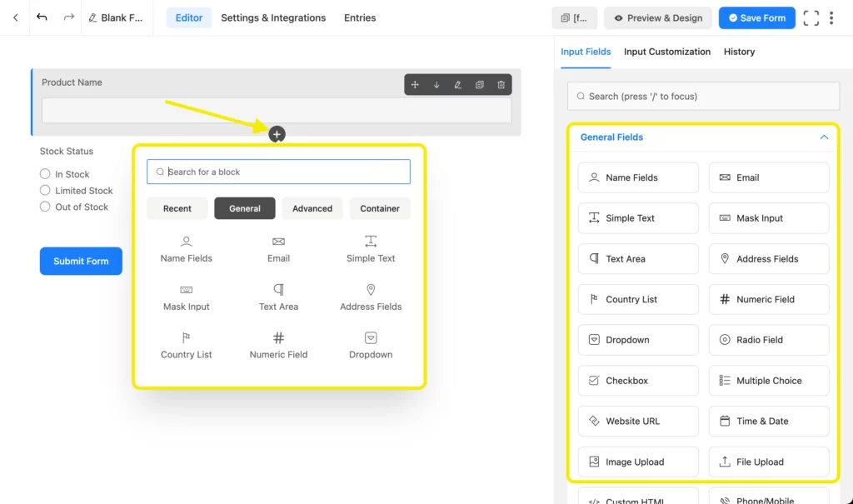Choose the Limited Stock radio option
This screenshot has height=504, width=853.
coord(46,191)
